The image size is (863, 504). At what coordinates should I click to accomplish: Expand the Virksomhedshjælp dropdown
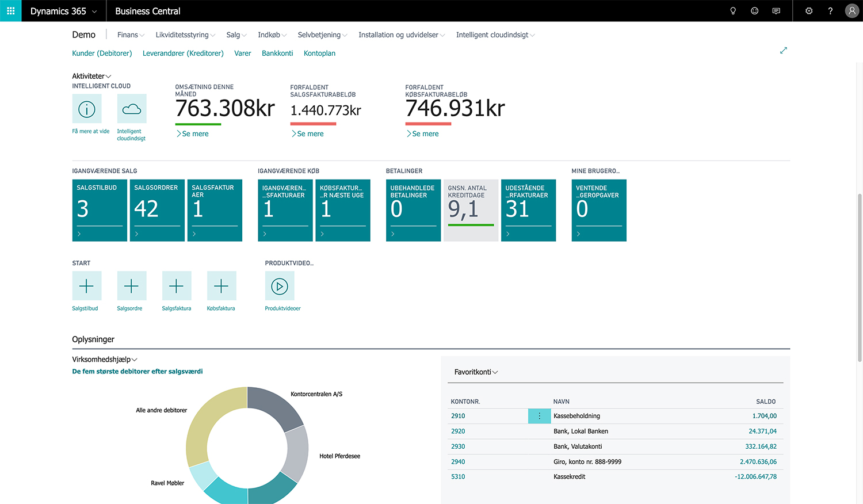pos(105,360)
